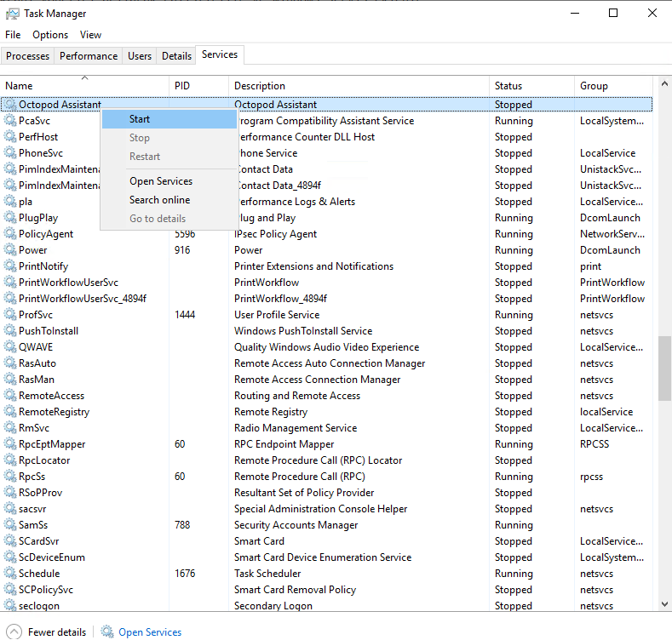
Task: Select the SCPolicySvc service name
Action: click(x=46, y=590)
